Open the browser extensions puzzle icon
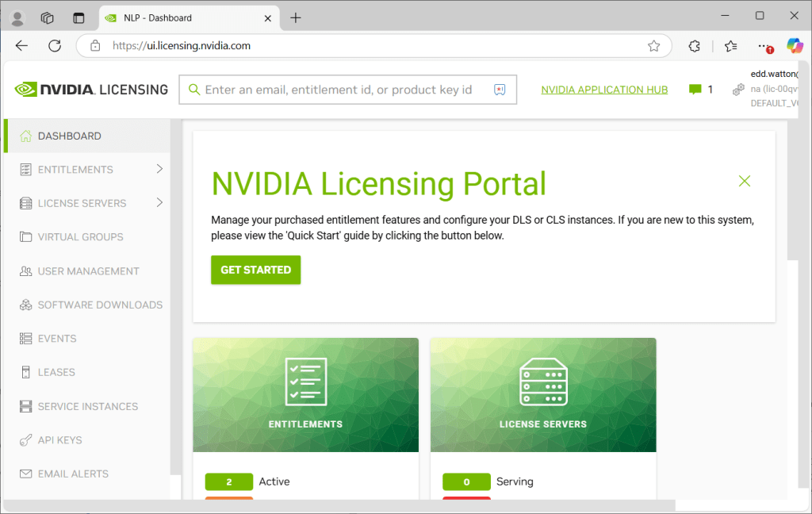Image resolution: width=812 pixels, height=514 pixels. pyautogui.click(x=695, y=46)
